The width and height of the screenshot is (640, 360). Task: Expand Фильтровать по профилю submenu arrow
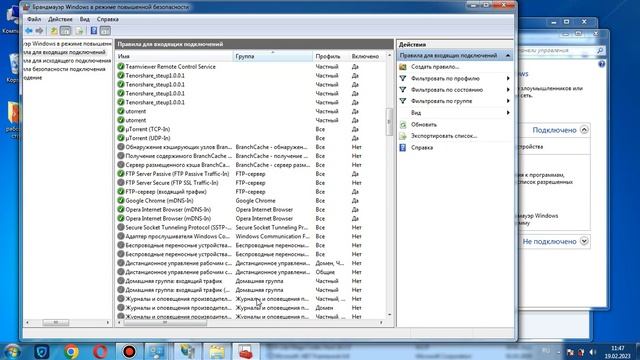508,78
